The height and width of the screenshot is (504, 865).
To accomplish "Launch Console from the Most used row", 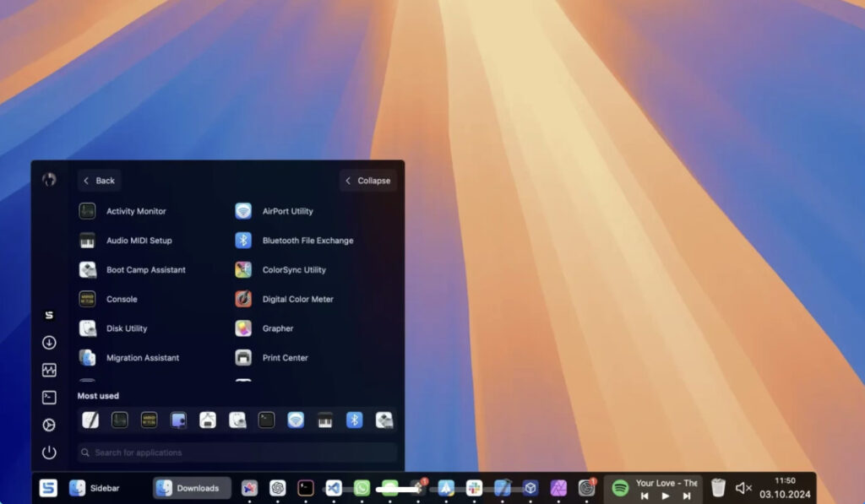I will coord(149,420).
